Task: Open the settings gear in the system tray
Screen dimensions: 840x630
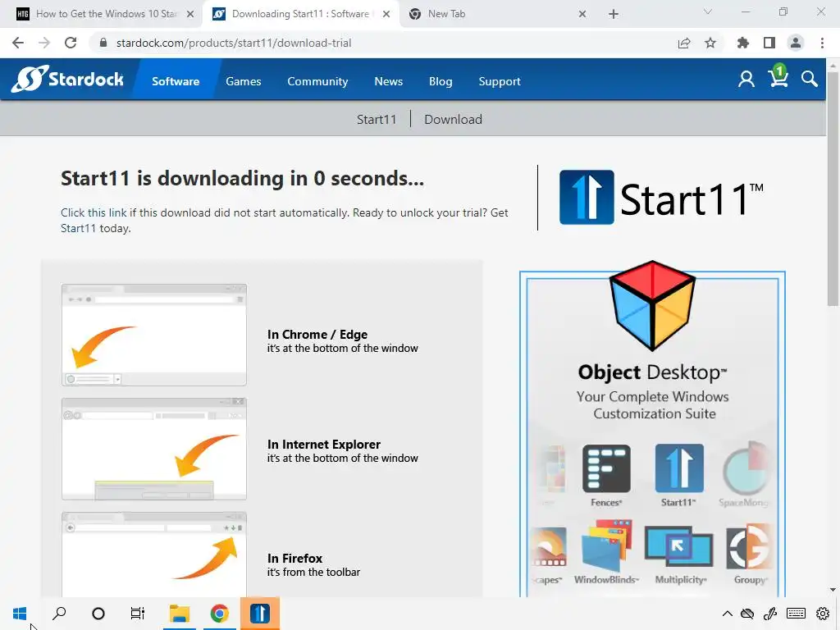Action: click(x=823, y=614)
